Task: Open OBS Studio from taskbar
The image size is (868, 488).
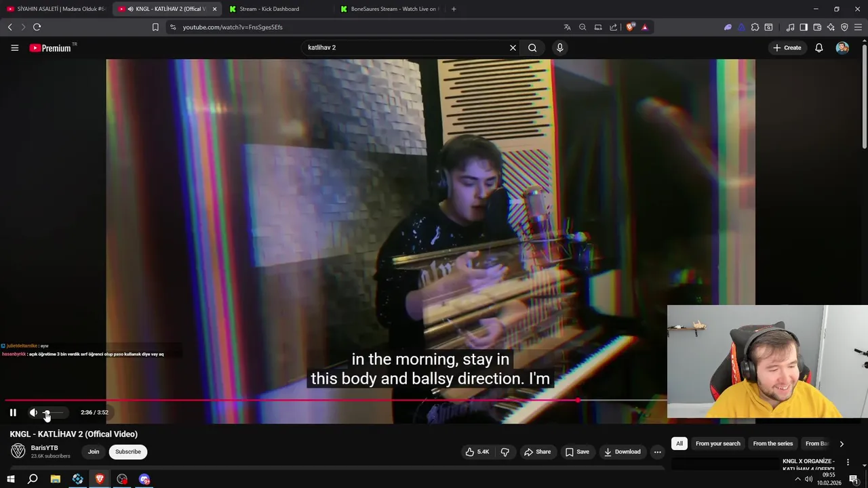Action: pos(122,479)
